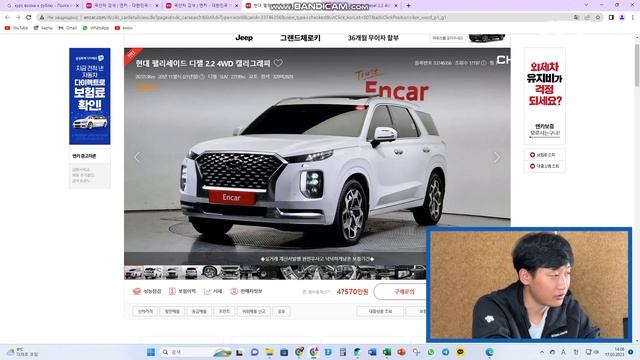Open KakaoTalk yellow icon on taskbar

coord(460,352)
